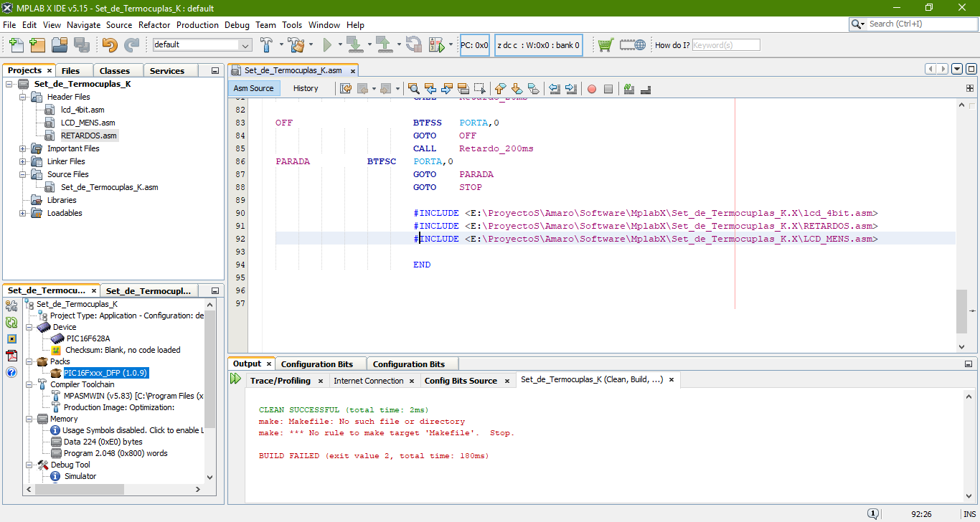The height and width of the screenshot is (522, 980).
Task: Click dashboard breakpoints square icon
Action: (x=11, y=338)
